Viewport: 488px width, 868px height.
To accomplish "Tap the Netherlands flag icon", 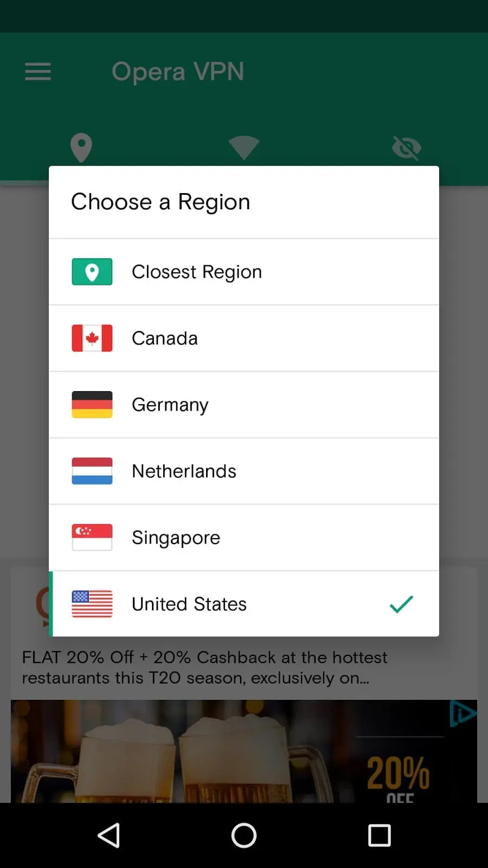I will tap(92, 471).
